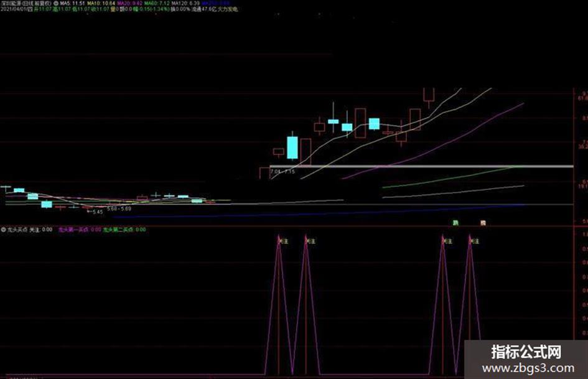Image resolution: width=588 pixels, height=379 pixels.
Task: Click the 2021/04/01 date text
Action: pyautogui.click(x=14, y=9)
